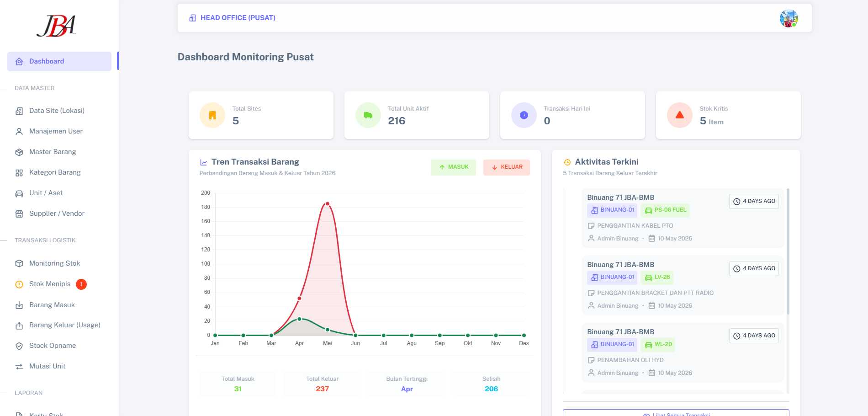Click the Total Keluar value 237
868x416 pixels.
point(323,389)
